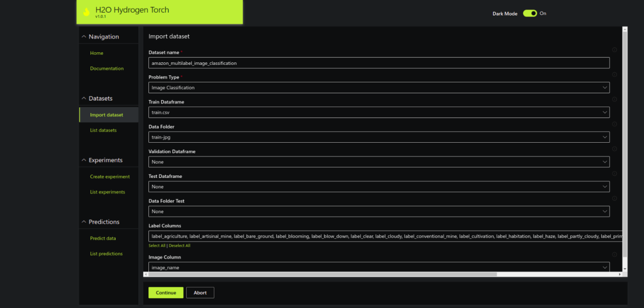The height and width of the screenshot is (308, 644).
Task: Open Create experiment from sidebar
Action: (x=110, y=177)
